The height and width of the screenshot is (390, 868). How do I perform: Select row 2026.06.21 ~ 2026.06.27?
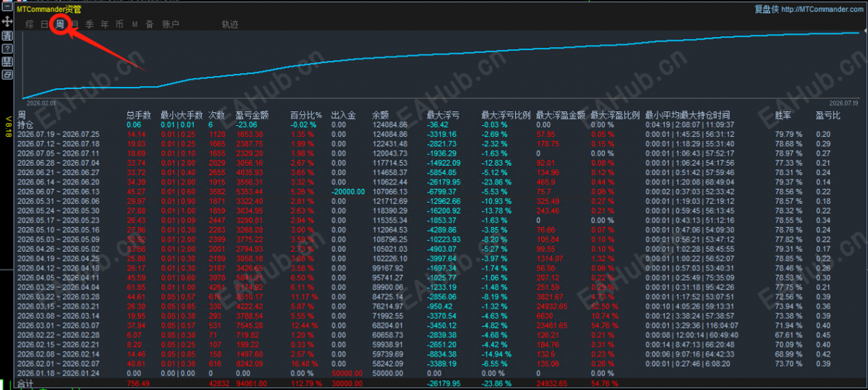click(x=59, y=173)
